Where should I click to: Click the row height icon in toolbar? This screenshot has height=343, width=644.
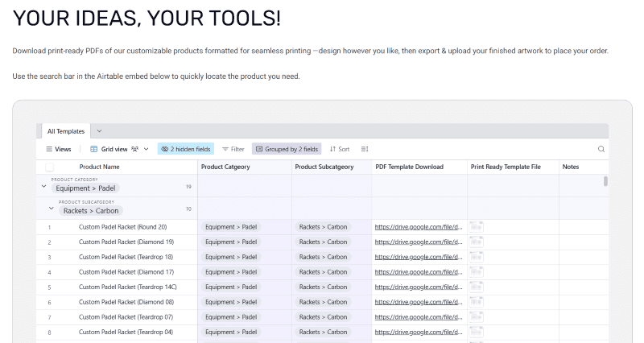(x=365, y=149)
